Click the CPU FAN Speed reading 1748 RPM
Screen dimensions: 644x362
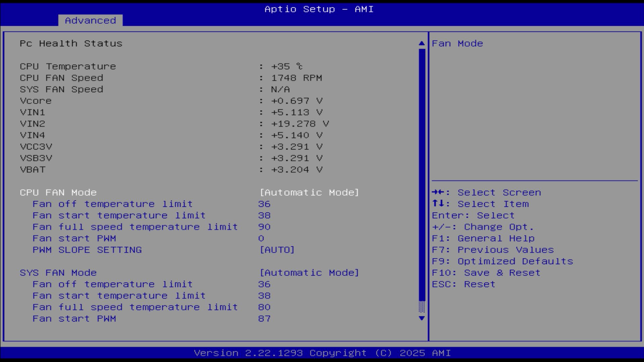point(296,78)
